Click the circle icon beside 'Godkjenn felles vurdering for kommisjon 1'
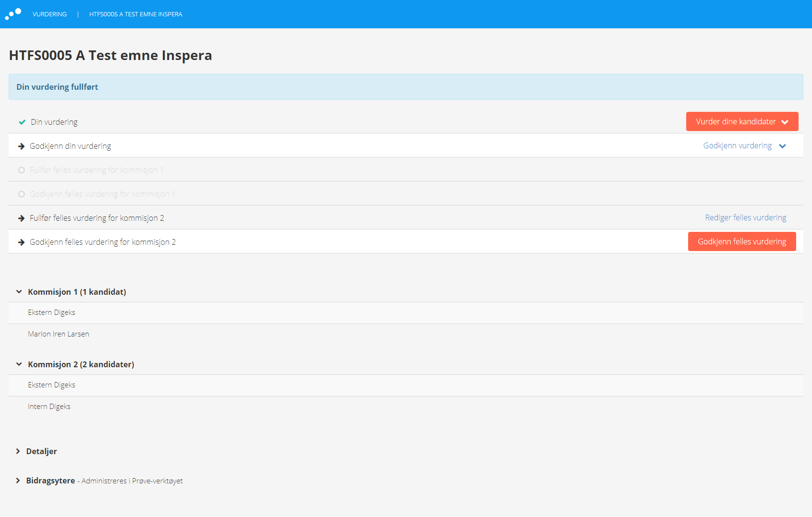Viewport: 812px width, 517px height. [x=21, y=194]
